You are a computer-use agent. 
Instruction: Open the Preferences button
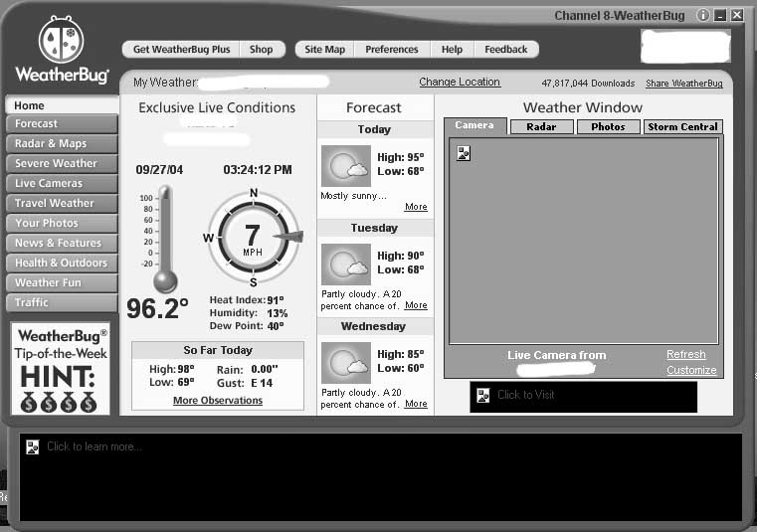coord(391,49)
